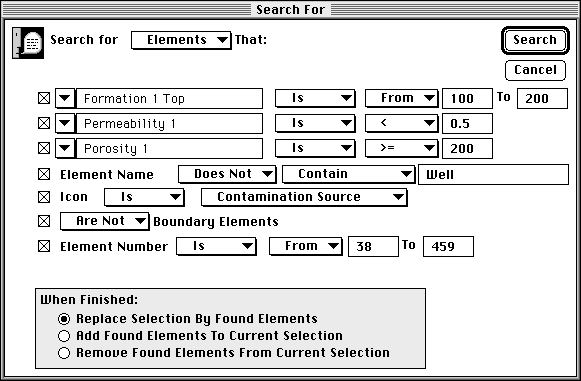This screenshot has width=581, height=381.
Task: Open the Elements search-type dropdown
Action: [x=181, y=40]
